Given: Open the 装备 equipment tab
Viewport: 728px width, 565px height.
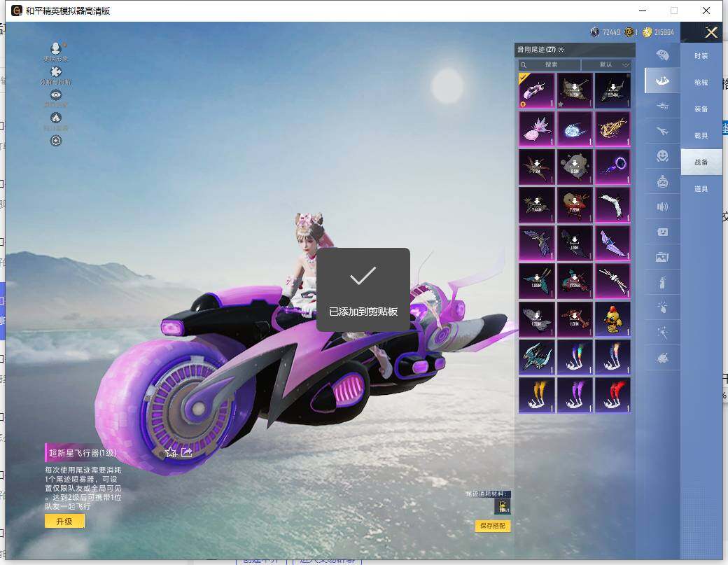Looking at the screenshot, I should tap(701, 109).
